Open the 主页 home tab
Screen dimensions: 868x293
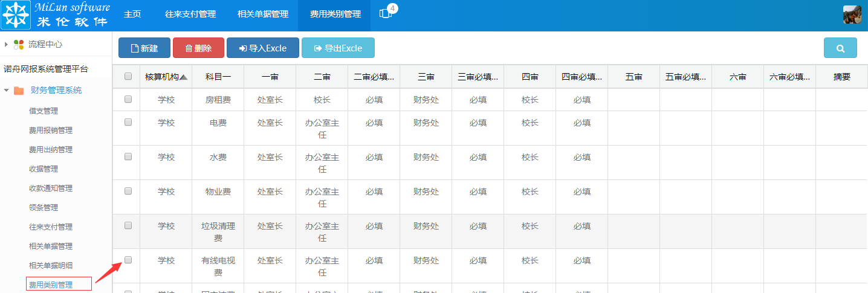click(x=132, y=14)
